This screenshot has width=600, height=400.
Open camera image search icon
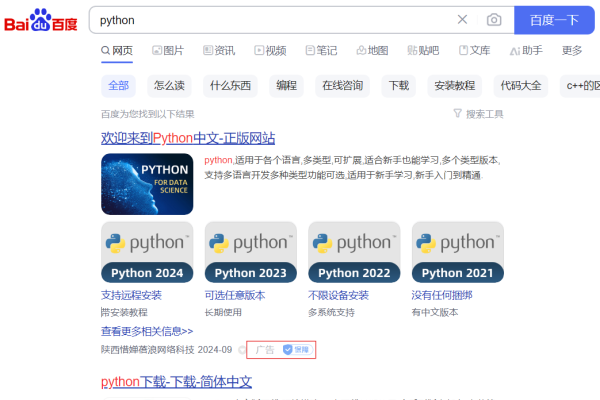click(x=494, y=20)
